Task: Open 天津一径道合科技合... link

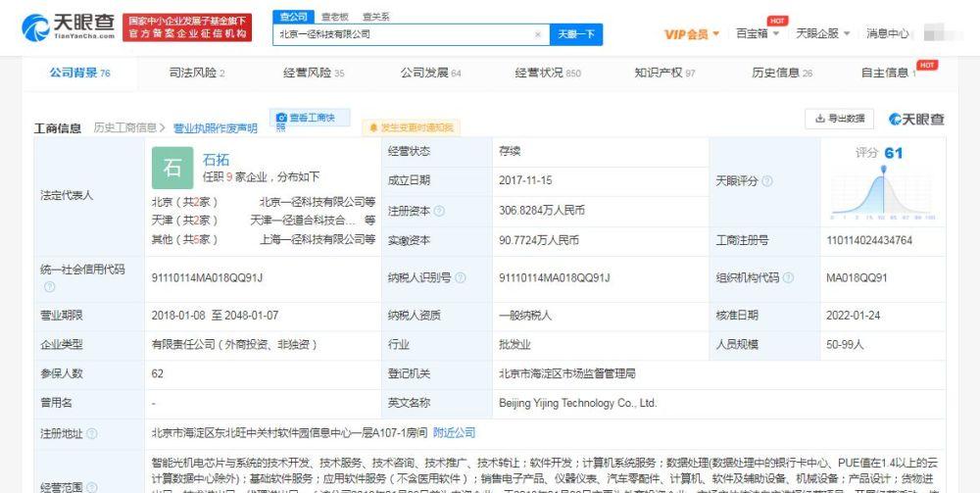Action: (303, 221)
